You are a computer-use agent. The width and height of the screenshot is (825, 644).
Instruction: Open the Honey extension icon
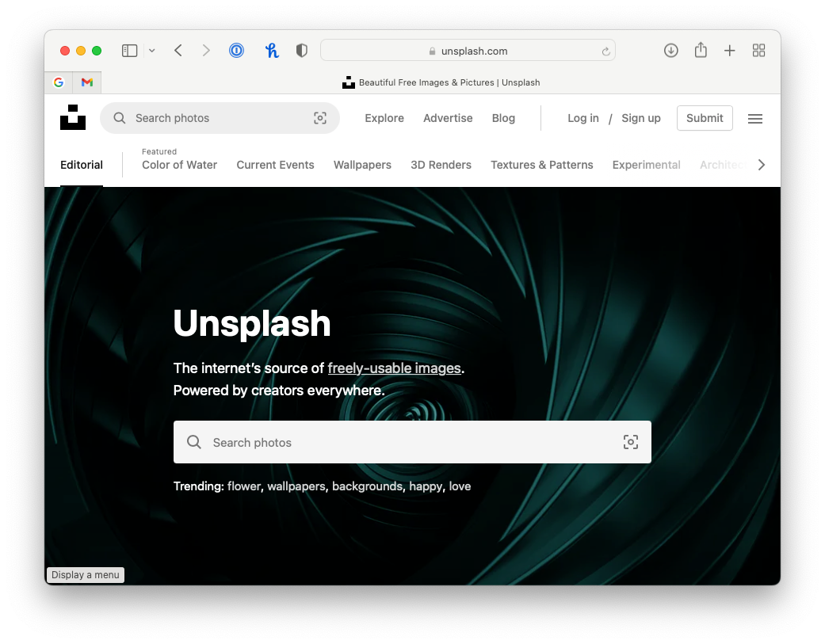coord(272,51)
